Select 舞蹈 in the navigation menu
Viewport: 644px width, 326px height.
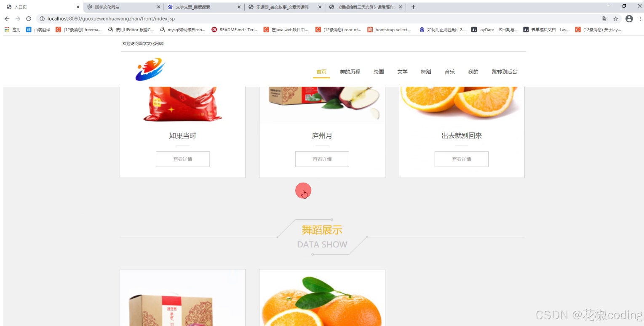point(426,72)
